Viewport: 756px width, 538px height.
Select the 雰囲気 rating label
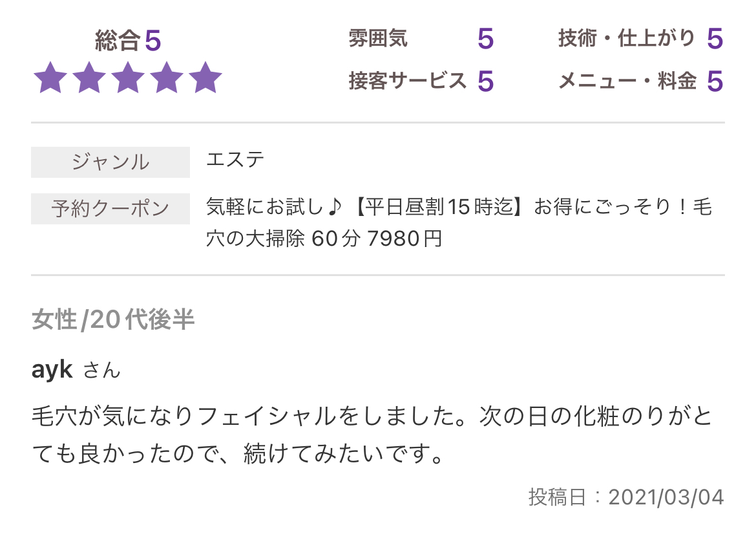(x=378, y=39)
